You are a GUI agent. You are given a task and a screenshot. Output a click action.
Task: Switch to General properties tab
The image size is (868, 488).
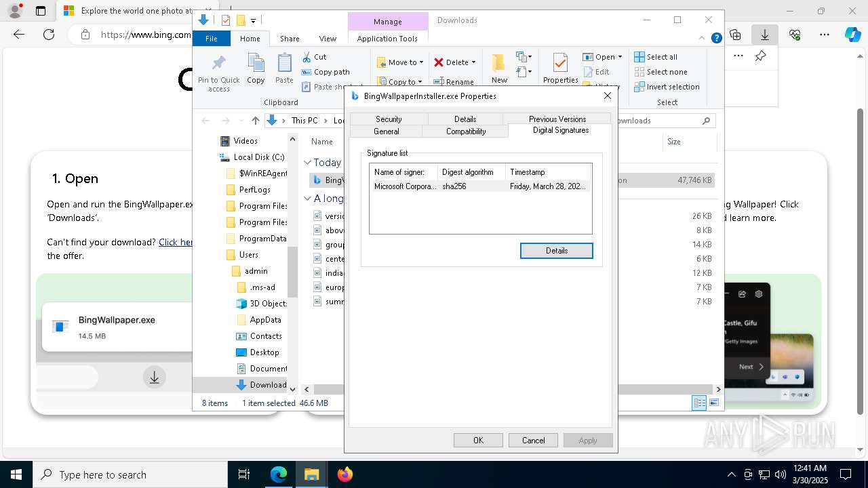(386, 131)
